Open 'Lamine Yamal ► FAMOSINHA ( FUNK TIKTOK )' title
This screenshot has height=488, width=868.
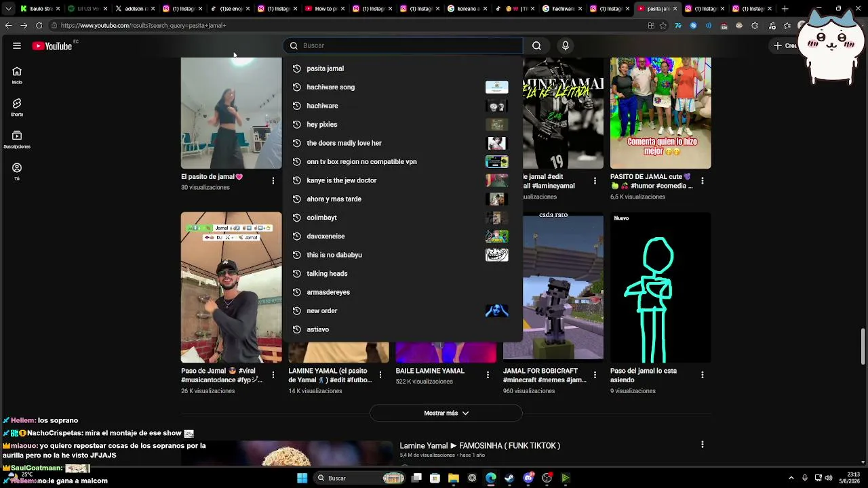480,445
